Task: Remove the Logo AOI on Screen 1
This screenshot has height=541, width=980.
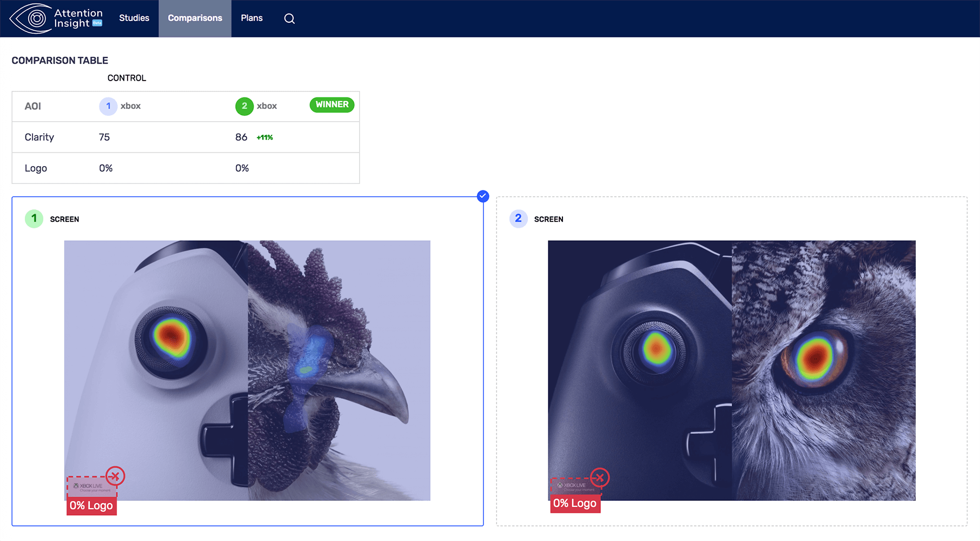Action: 115,476
